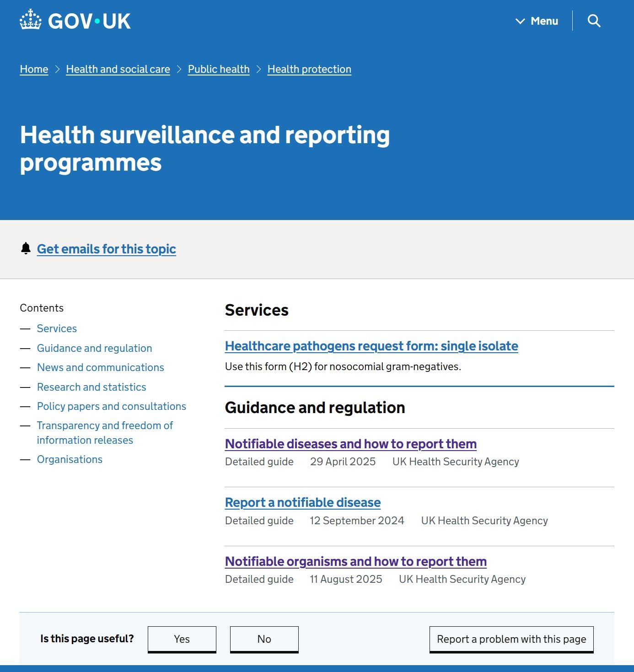The image size is (634, 672).
Task: Click the bell icon for email alerts
Action: tap(26, 248)
